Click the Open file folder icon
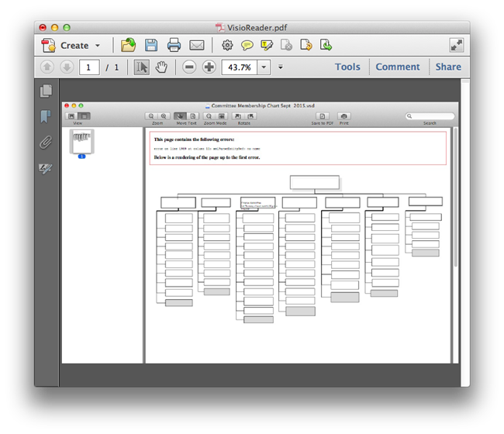 pyautogui.click(x=129, y=46)
